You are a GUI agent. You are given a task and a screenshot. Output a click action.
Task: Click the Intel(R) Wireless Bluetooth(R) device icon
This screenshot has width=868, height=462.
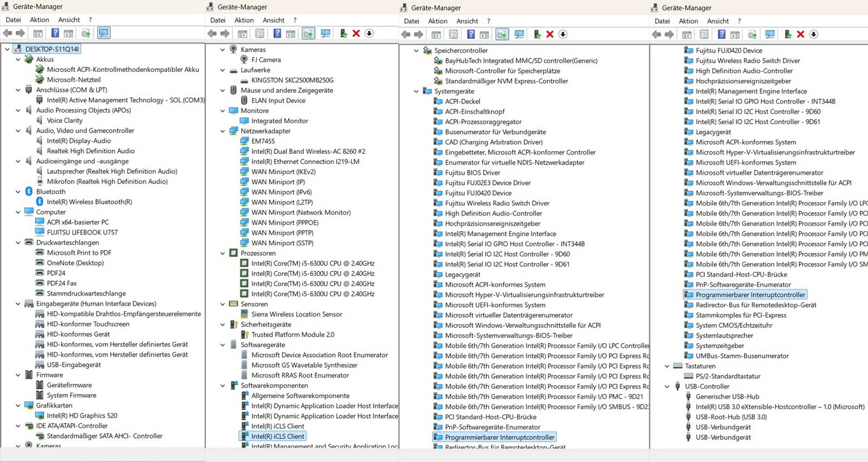coord(39,202)
